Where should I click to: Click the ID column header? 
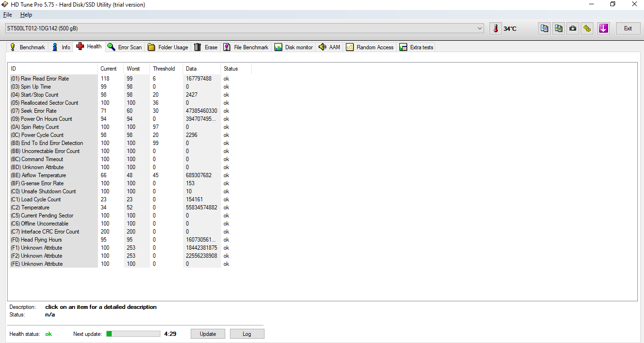click(53, 69)
